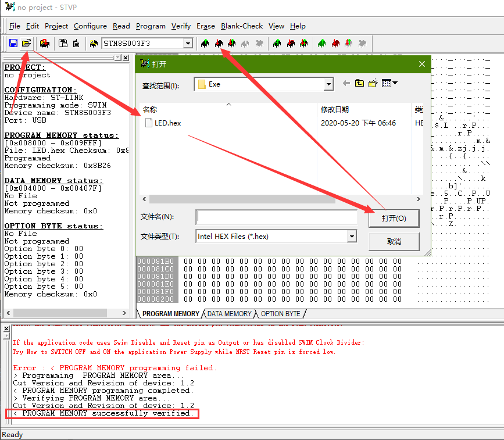Click the '2020-05-20 下午 06:46' date cell

358,123
